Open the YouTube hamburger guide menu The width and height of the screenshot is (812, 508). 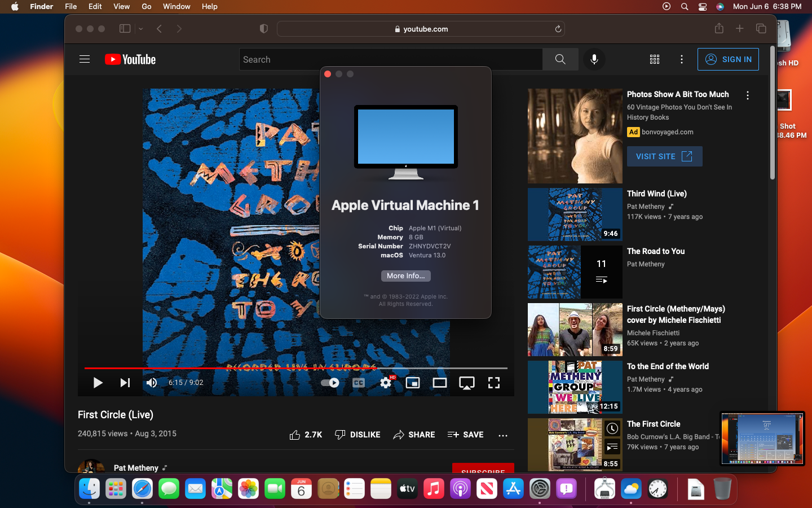click(85, 59)
